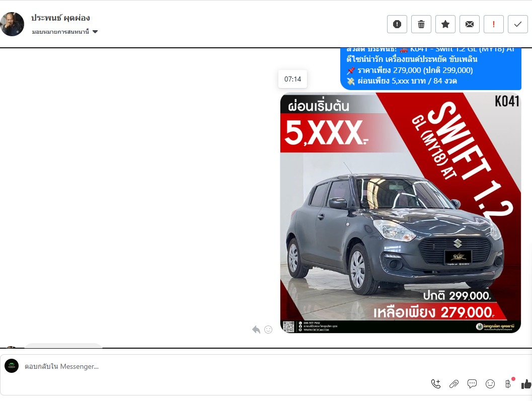This screenshot has height=401, width=532.
Task: Mark conversation as unread with envelope icon
Action: [x=470, y=24]
